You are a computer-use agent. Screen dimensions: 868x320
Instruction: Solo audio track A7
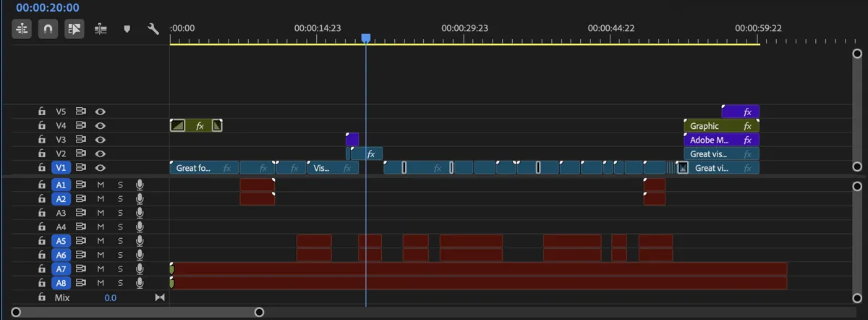pyautogui.click(x=120, y=269)
